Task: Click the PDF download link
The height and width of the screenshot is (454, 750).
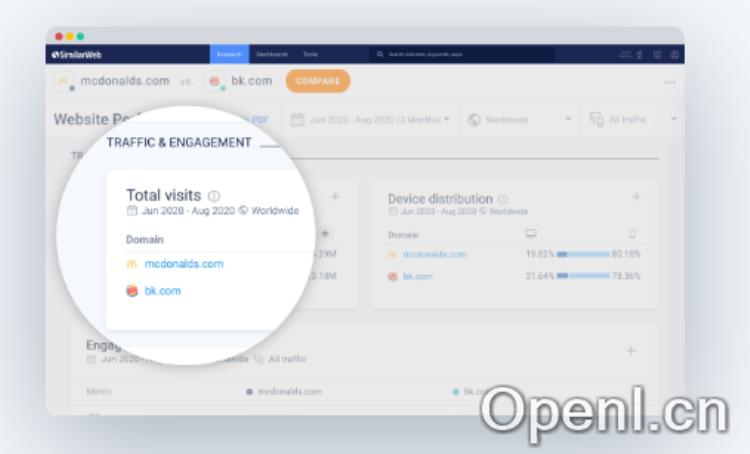Action: coord(258,120)
